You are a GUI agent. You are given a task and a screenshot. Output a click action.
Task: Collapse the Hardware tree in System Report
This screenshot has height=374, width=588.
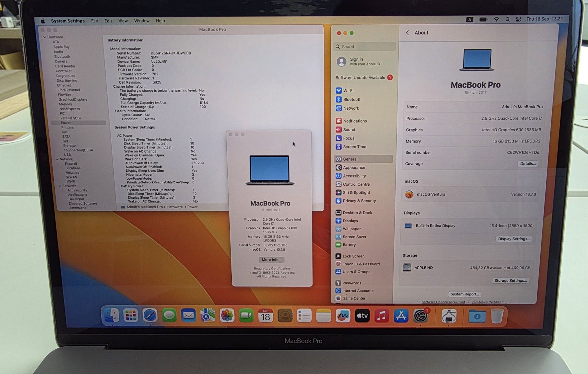[x=44, y=37]
